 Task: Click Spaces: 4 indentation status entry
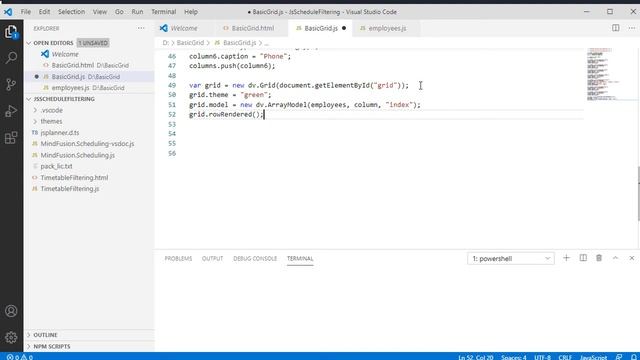[x=514, y=357]
